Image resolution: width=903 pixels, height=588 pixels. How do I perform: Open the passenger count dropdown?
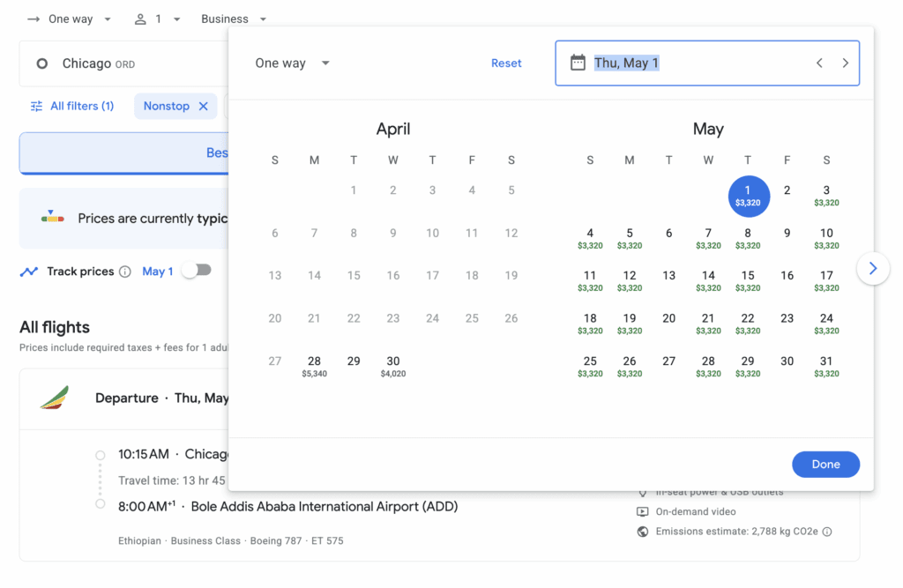point(161,18)
